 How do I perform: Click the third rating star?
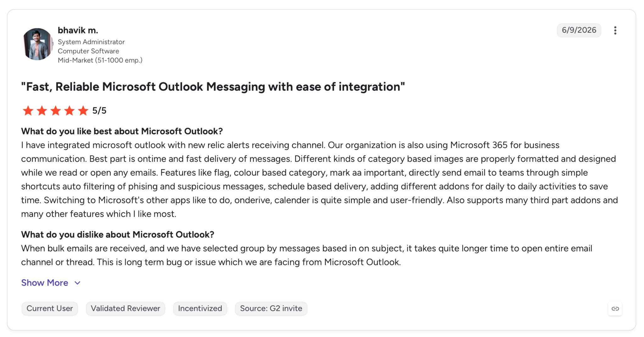coord(56,111)
